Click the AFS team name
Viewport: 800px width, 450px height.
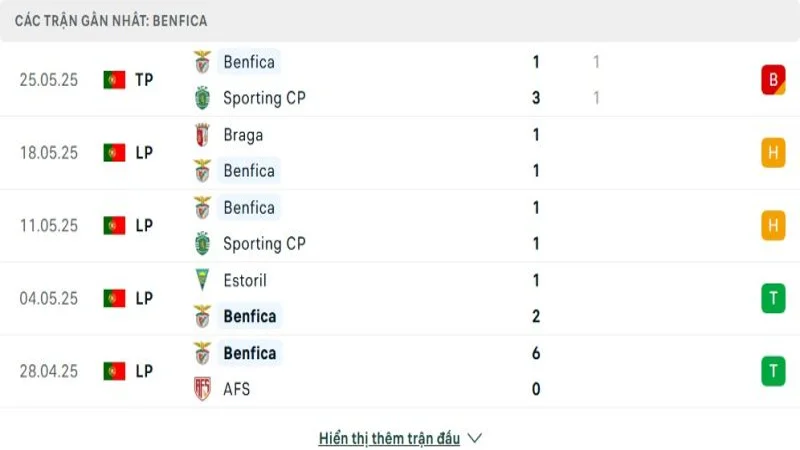237,389
